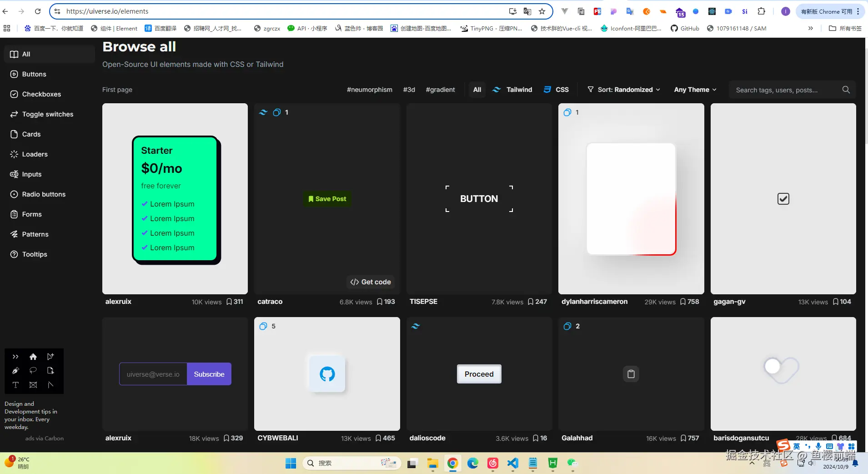Show the Loaders category

point(29,154)
